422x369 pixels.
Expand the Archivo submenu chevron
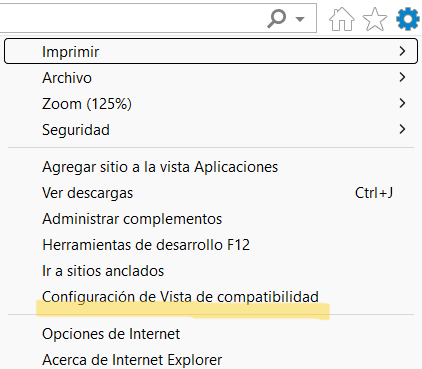tap(402, 77)
